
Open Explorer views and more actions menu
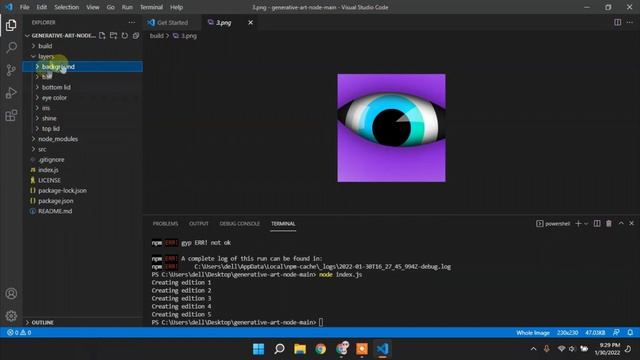click(x=131, y=22)
